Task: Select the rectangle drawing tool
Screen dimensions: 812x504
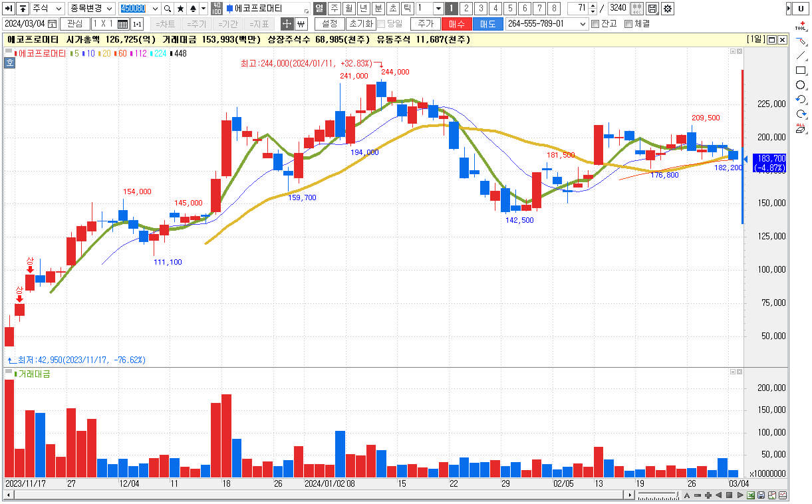Action: click(801, 70)
